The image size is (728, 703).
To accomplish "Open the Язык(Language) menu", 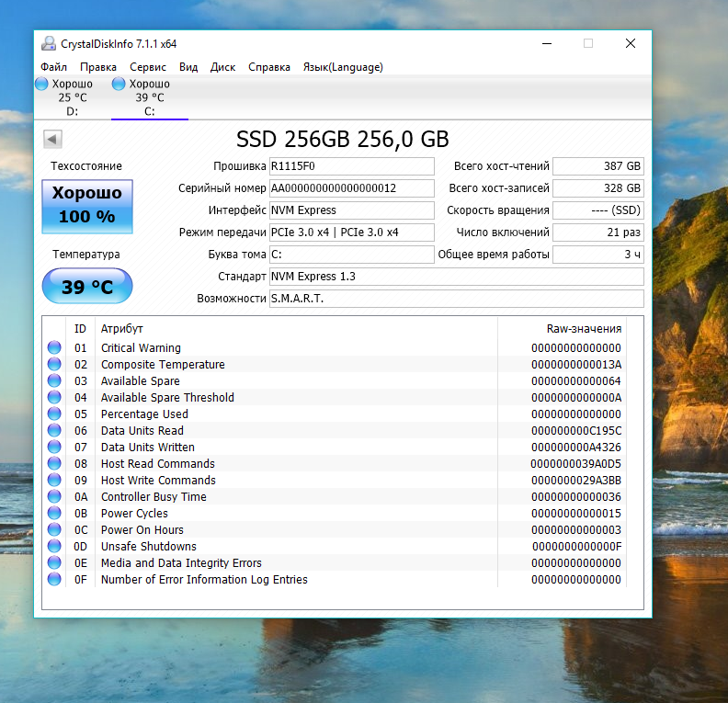I will click(343, 67).
